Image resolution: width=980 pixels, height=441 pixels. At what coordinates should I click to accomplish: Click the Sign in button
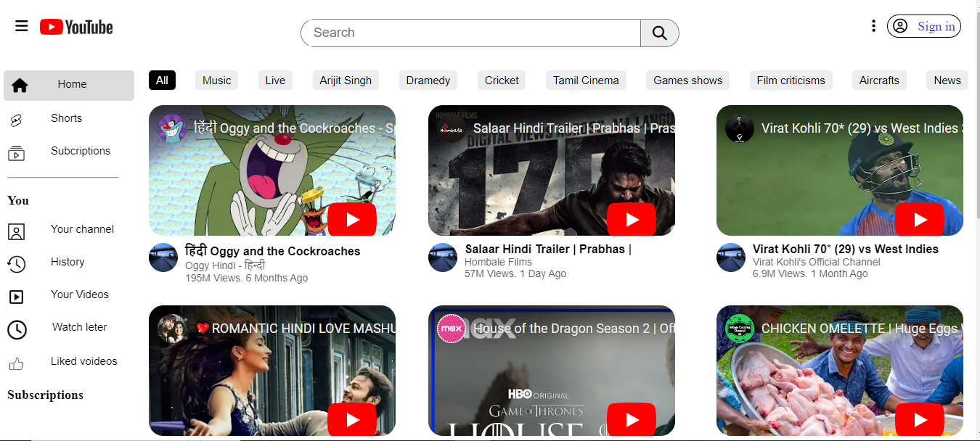pos(924,26)
